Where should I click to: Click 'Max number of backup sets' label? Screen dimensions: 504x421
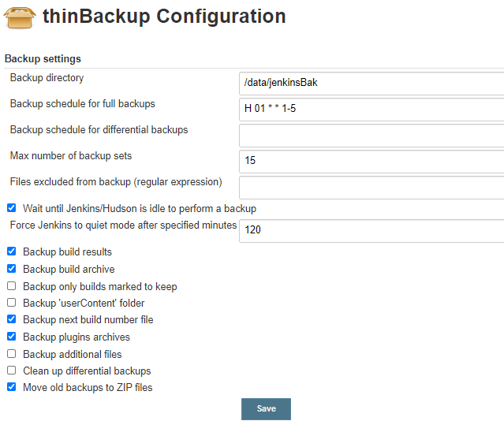click(71, 156)
